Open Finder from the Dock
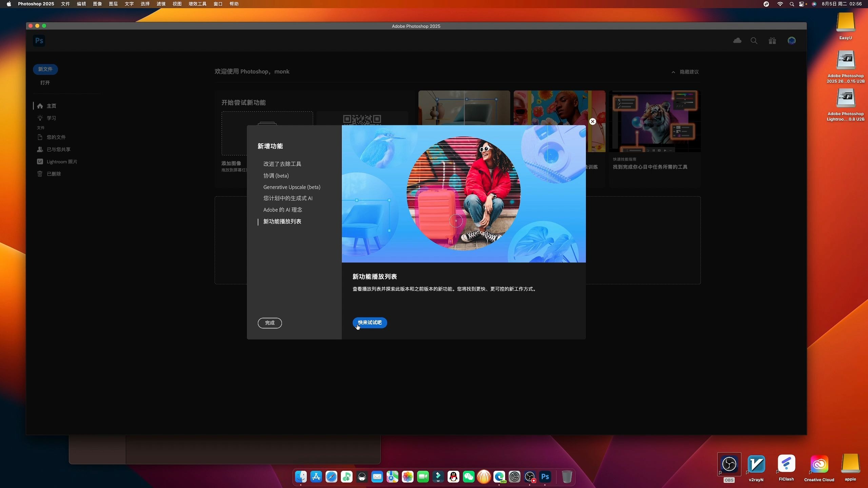 [x=301, y=477]
